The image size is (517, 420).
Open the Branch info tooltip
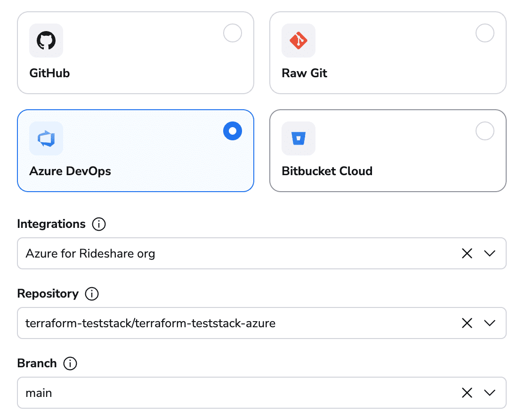pos(71,363)
